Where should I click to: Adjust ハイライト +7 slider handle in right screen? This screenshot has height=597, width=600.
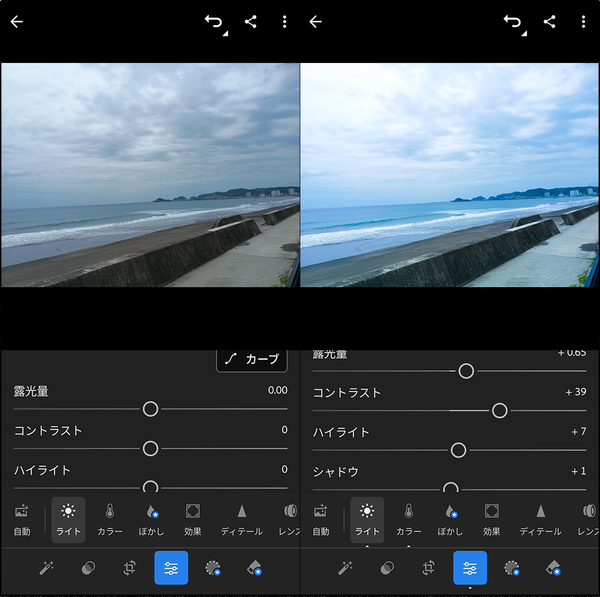point(458,450)
